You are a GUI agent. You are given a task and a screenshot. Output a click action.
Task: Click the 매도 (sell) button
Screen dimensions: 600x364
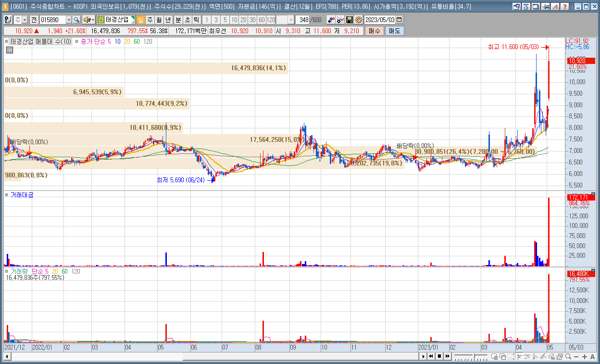click(394, 31)
